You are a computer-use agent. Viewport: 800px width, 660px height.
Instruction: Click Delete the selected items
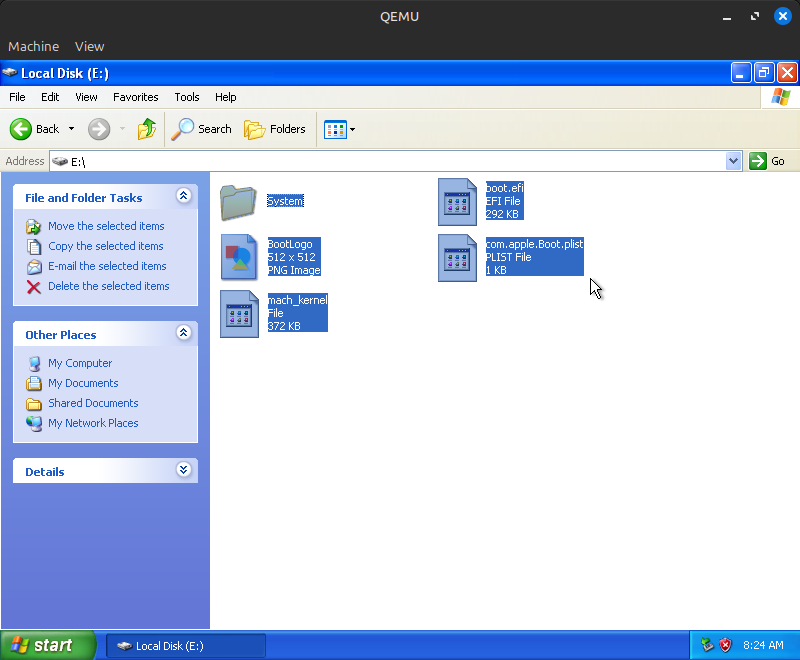point(109,286)
